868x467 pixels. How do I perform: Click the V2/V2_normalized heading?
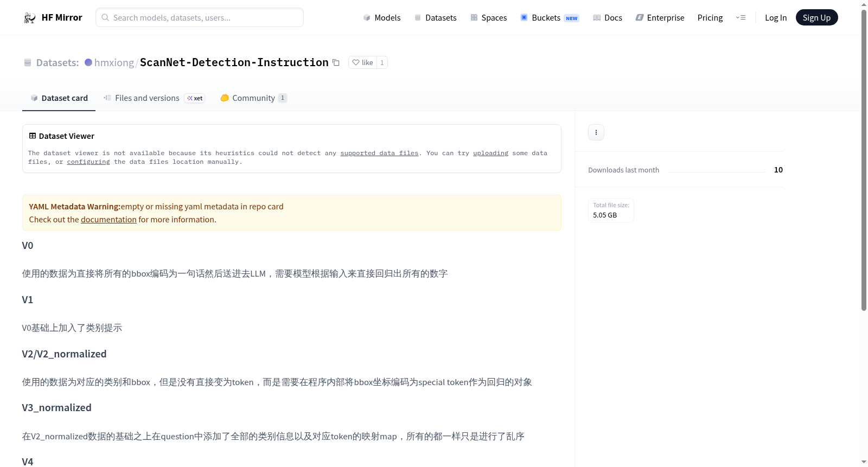[64, 354]
